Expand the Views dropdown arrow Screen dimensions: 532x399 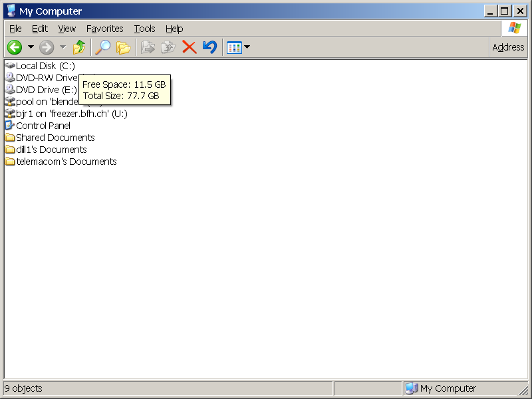pyautogui.click(x=247, y=47)
